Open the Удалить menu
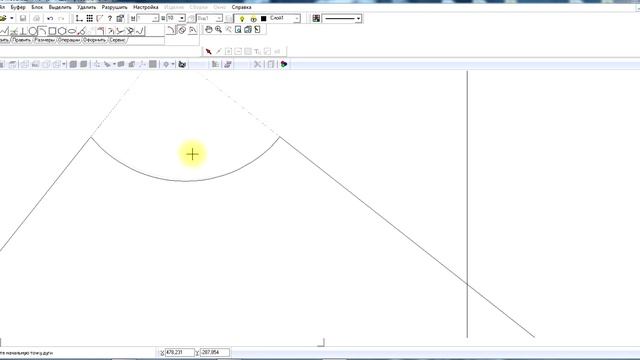 point(87,7)
